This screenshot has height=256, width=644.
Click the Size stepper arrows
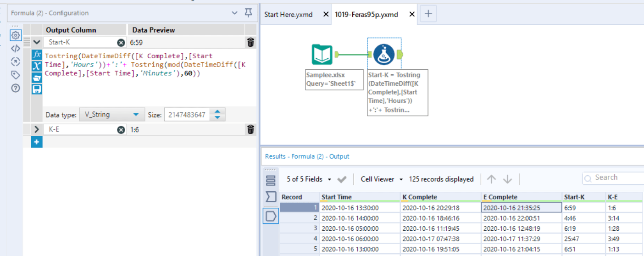pos(217,115)
